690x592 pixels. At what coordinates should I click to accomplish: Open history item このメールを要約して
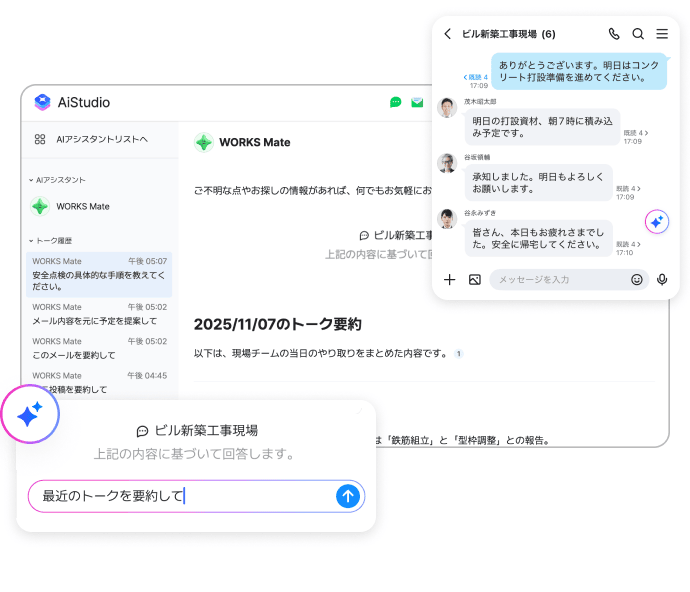pyautogui.click(x=75, y=355)
